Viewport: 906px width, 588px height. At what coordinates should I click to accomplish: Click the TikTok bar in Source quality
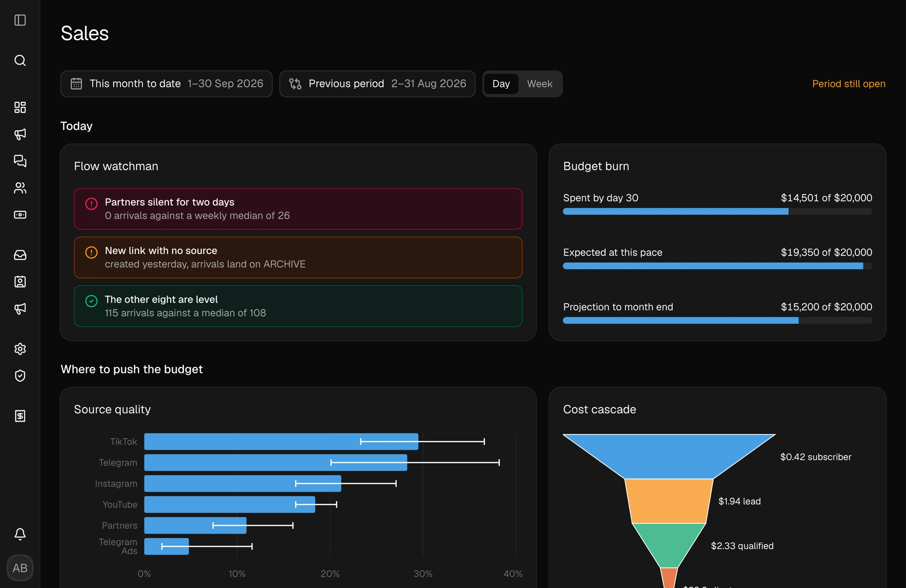(281, 441)
